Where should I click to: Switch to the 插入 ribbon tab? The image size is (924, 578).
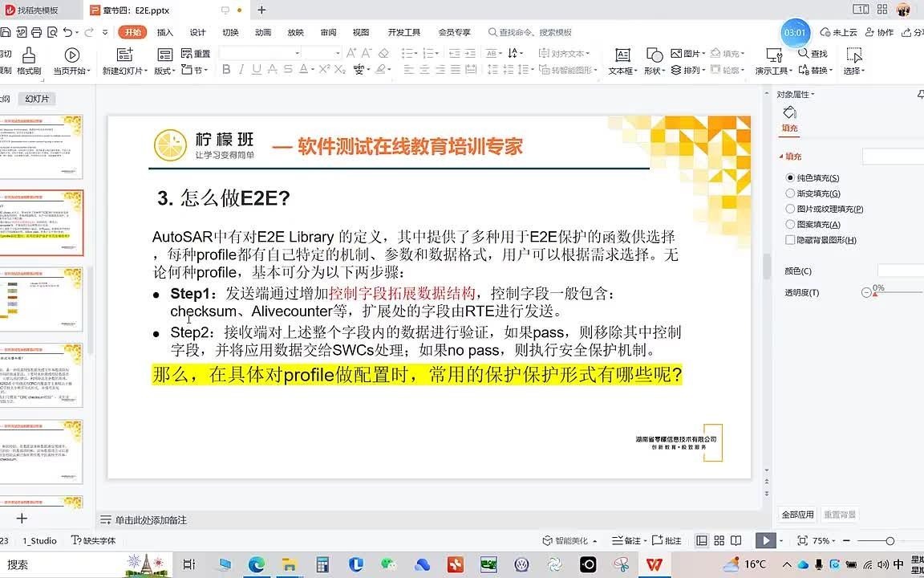tap(164, 32)
